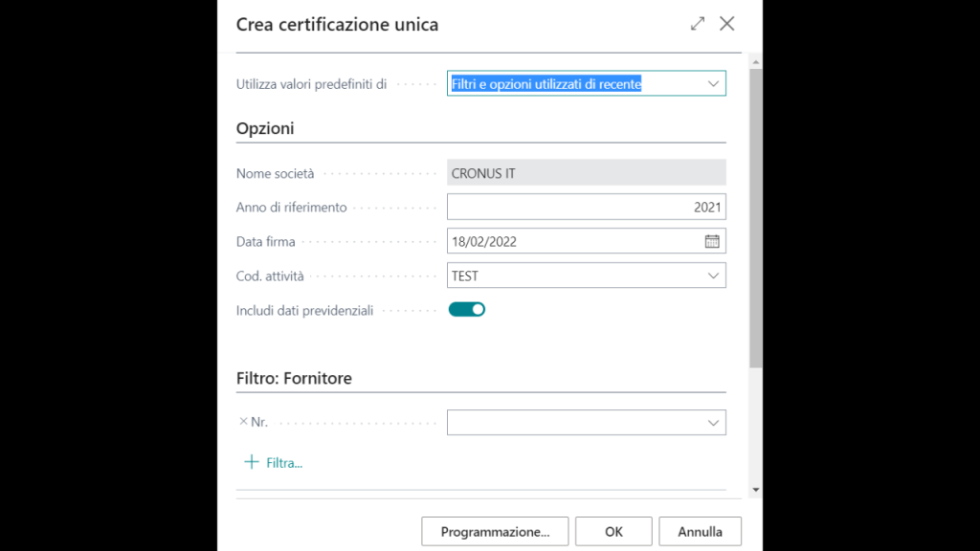Viewport: 980px width, 551px height.
Task: Click the plus icon to add Filtra
Action: pyautogui.click(x=252, y=462)
